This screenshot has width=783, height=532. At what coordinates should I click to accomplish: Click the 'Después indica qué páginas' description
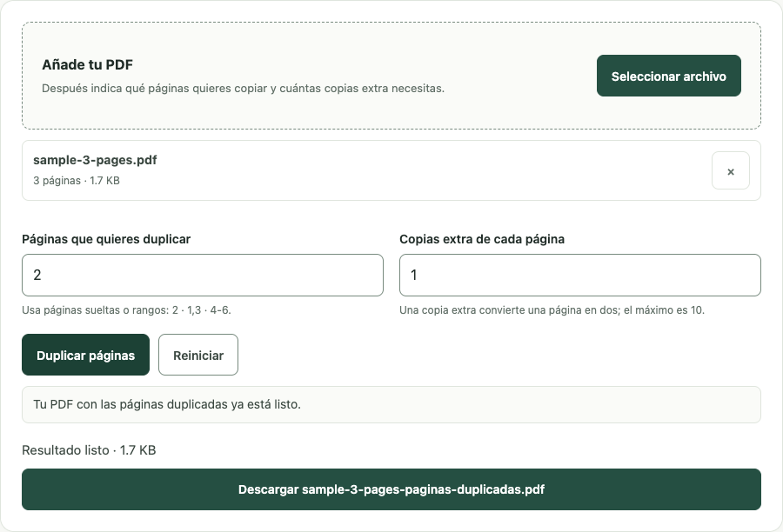point(244,89)
